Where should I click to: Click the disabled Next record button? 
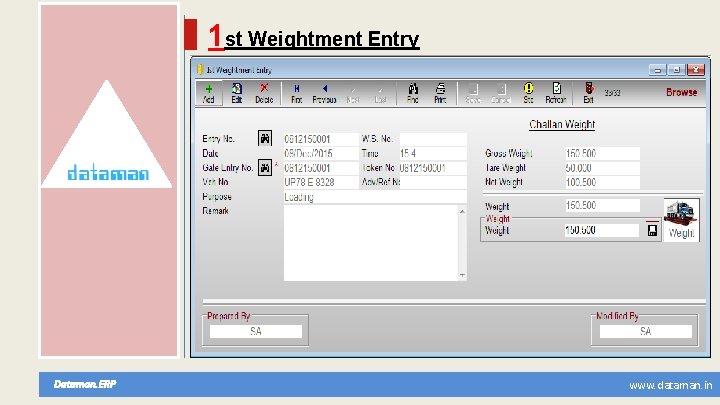(x=353, y=93)
